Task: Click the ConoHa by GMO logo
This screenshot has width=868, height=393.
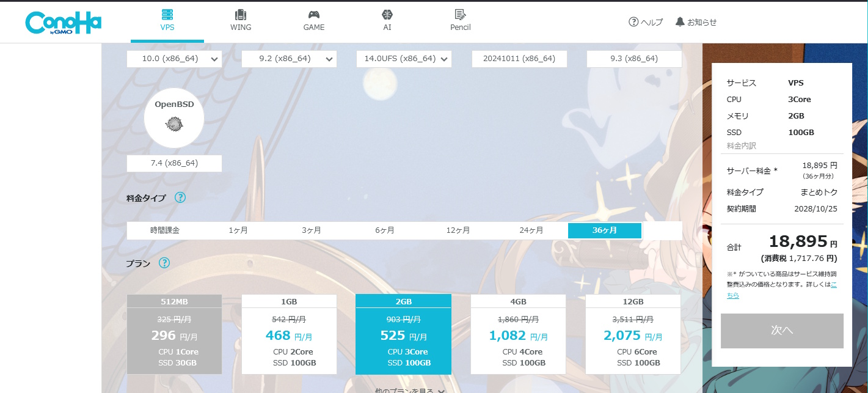Action: [x=63, y=23]
